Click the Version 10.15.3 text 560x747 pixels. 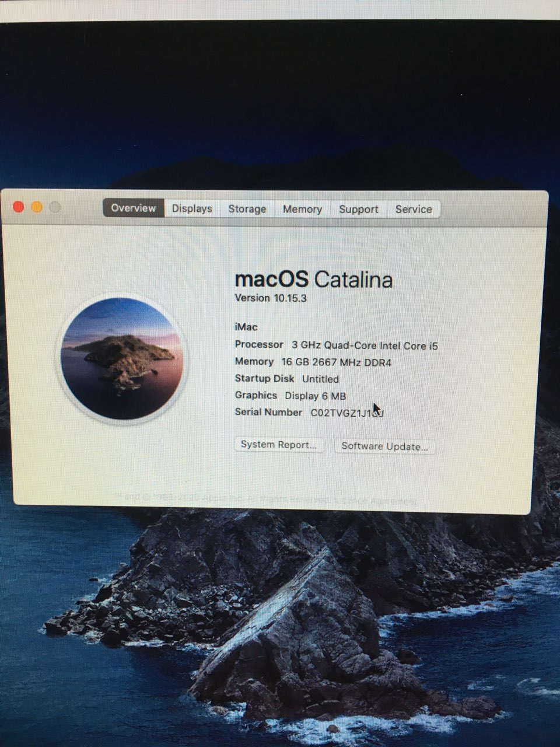(x=271, y=298)
